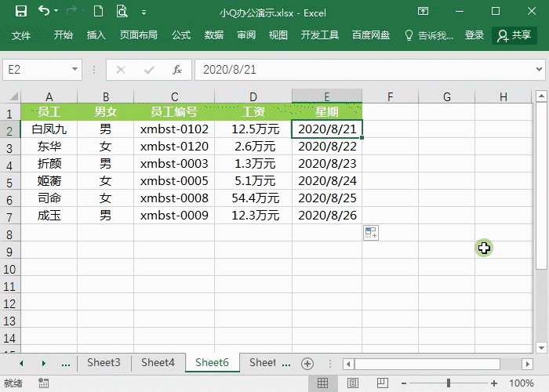Click the macro recording icon in status bar
The width and height of the screenshot is (549, 392).
point(43,383)
